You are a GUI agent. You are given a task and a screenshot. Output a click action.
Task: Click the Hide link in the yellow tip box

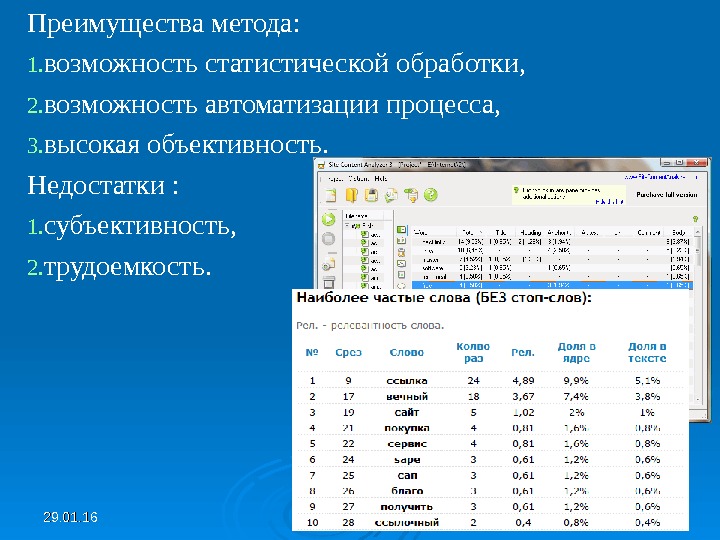[x=609, y=202]
